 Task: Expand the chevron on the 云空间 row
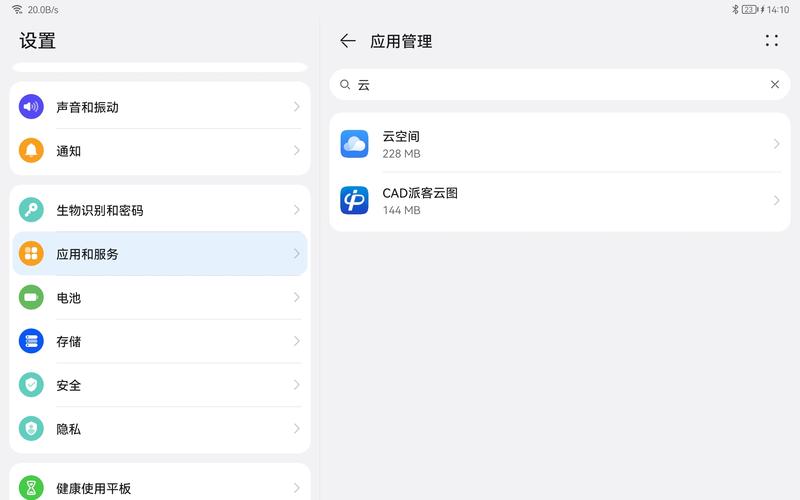tap(776, 144)
